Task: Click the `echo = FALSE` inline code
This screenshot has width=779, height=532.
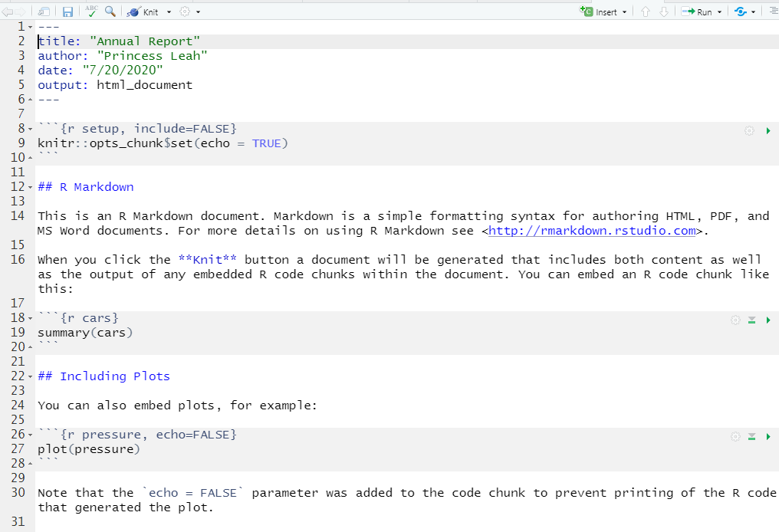Action: coord(192,493)
